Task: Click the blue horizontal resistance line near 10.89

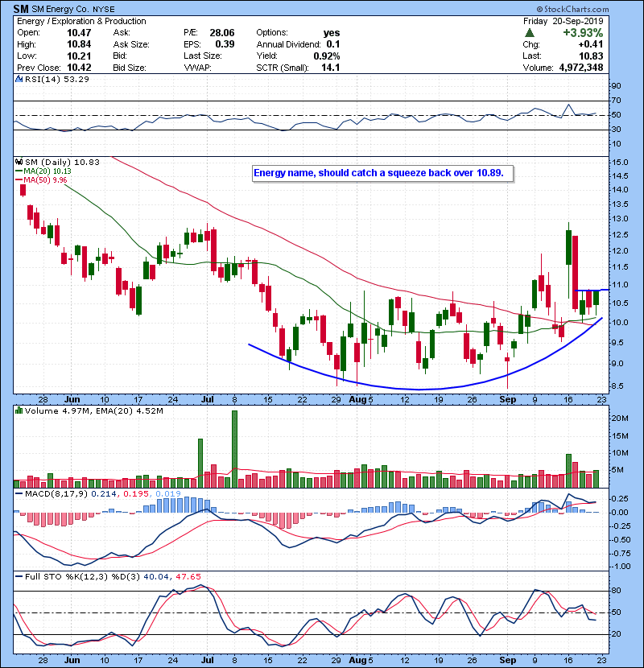Action: (x=592, y=290)
